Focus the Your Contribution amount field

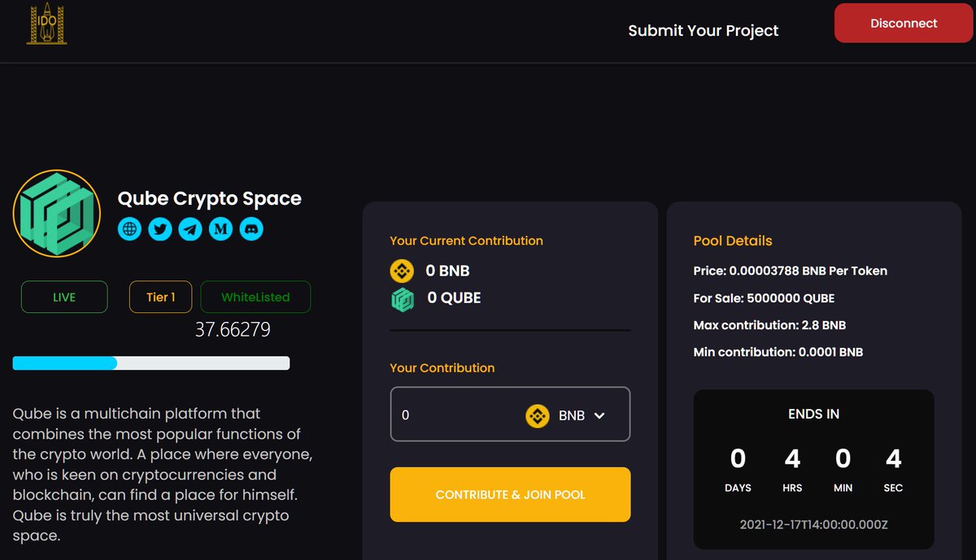tap(510, 415)
